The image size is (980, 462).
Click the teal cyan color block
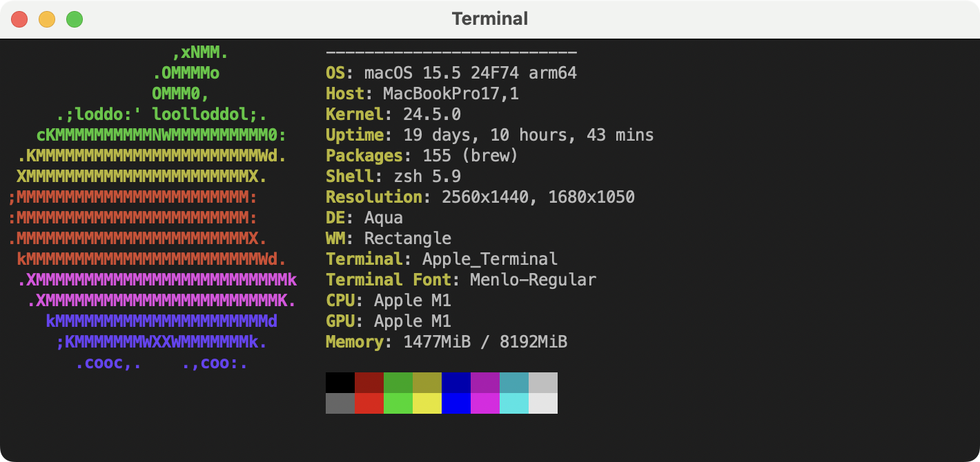click(514, 383)
